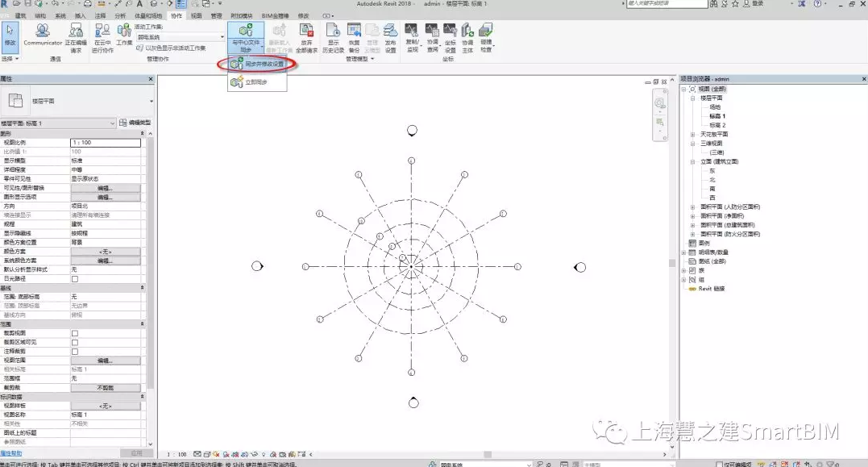Open the 注释 annotate ribbon tab
Viewport: 868px width, 467px height.
[100, 15]
